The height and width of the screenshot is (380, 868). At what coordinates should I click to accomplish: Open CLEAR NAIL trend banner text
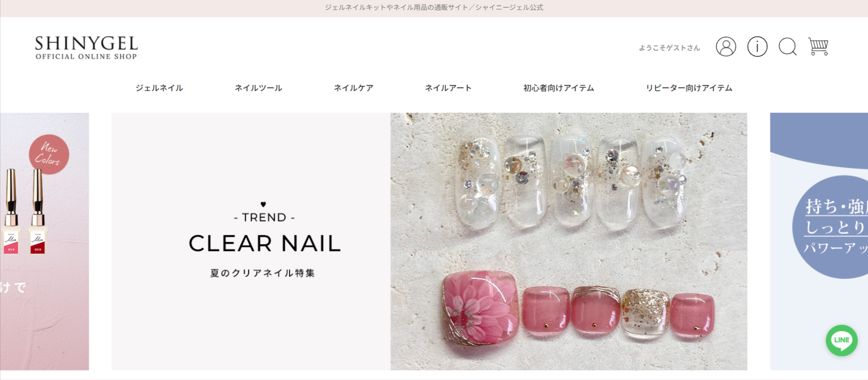[265, 243]
